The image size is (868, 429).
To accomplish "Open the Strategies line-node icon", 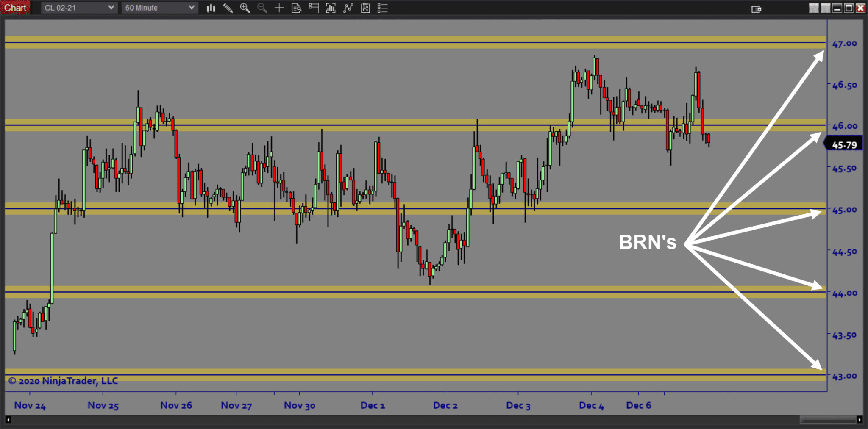I will 348,8.
